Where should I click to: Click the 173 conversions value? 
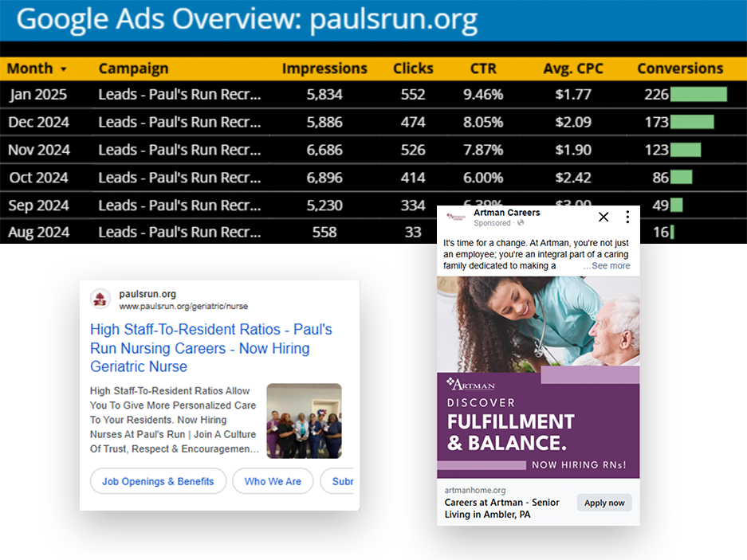click(656, 122)
